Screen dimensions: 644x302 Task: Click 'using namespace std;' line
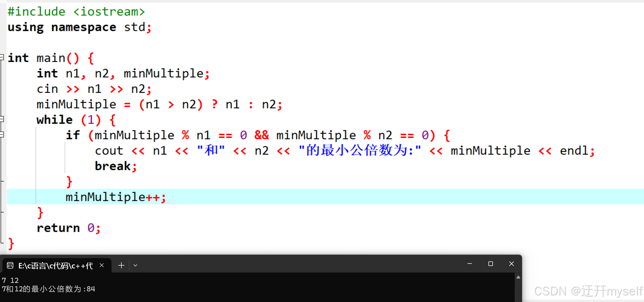79,27
